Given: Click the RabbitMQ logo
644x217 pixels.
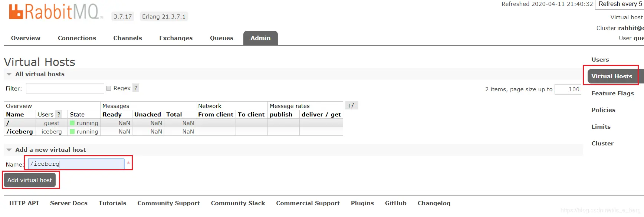Looking at the screenshot, I should click(55, 12).
